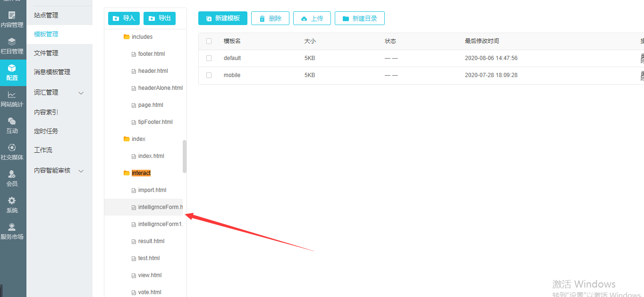
Task: Click the includes folder icon
Action: click(x=127, y=37)
